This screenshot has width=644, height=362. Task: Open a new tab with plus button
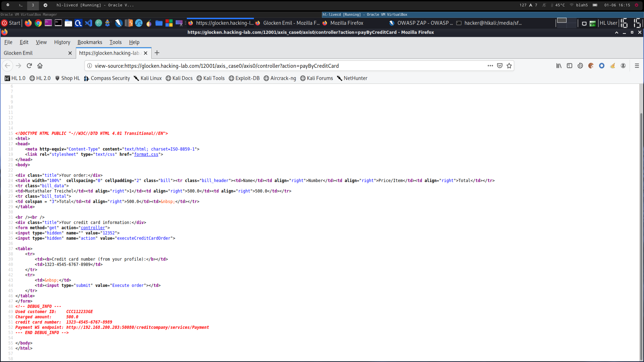point(157,53)
